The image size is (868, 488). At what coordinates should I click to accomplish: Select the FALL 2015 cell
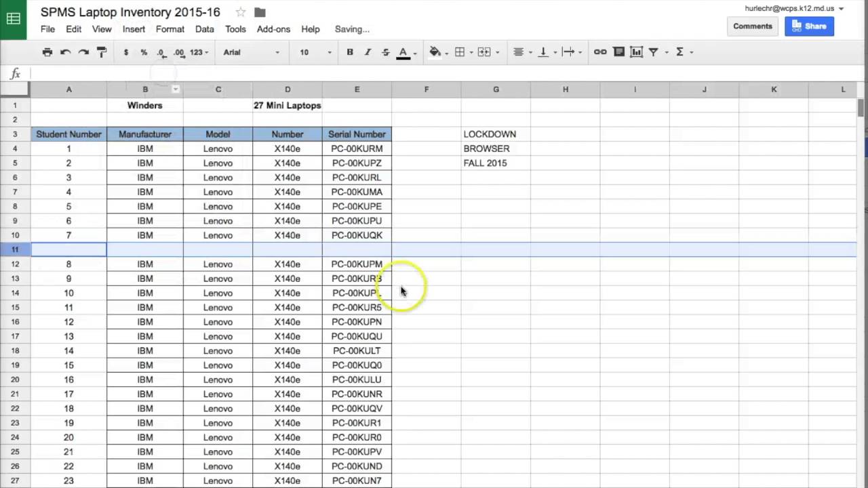tap(496, 163)
